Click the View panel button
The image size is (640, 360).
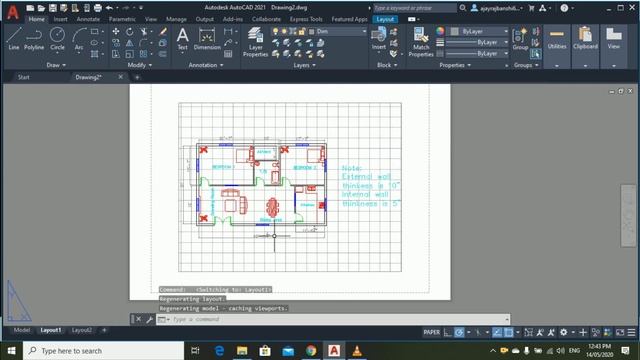[x=613, y=46]
